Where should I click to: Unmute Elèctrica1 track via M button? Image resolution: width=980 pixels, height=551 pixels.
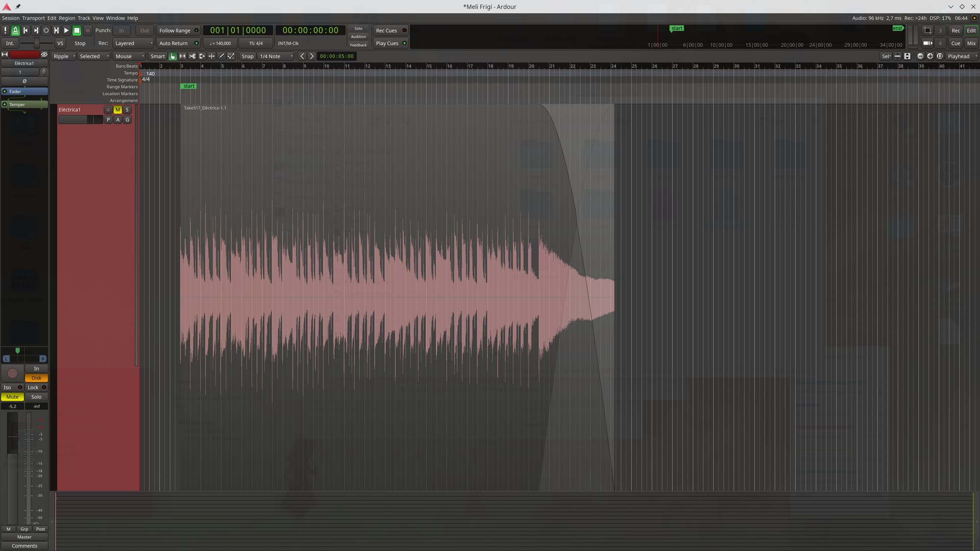tap(117, 110)
